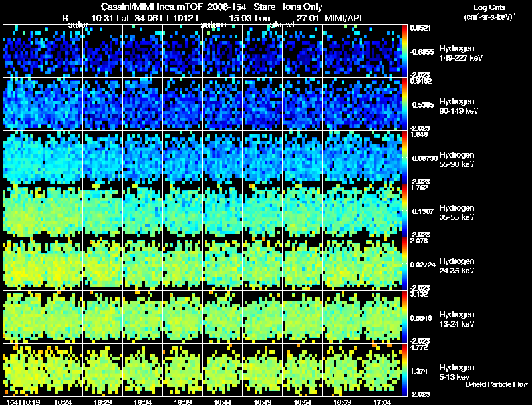Click the 16:29 time axis label
Screen dimensions: 532x405
pyautogui.click(x=103, y=402)
